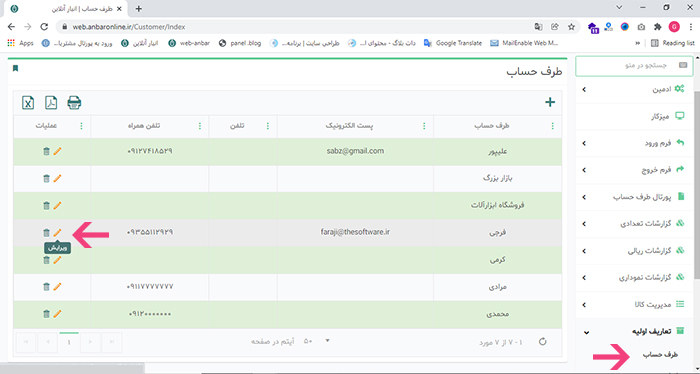This screenshot has width=700, height=374.
Task: Delete the فروشگاه ابزارآلات row trash icon
Action: pos(46,206)
